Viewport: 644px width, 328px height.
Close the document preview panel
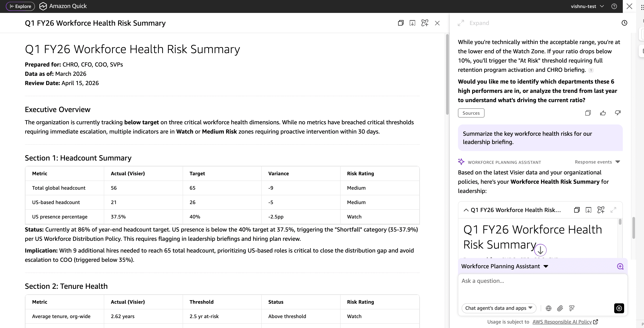[437, 23]
